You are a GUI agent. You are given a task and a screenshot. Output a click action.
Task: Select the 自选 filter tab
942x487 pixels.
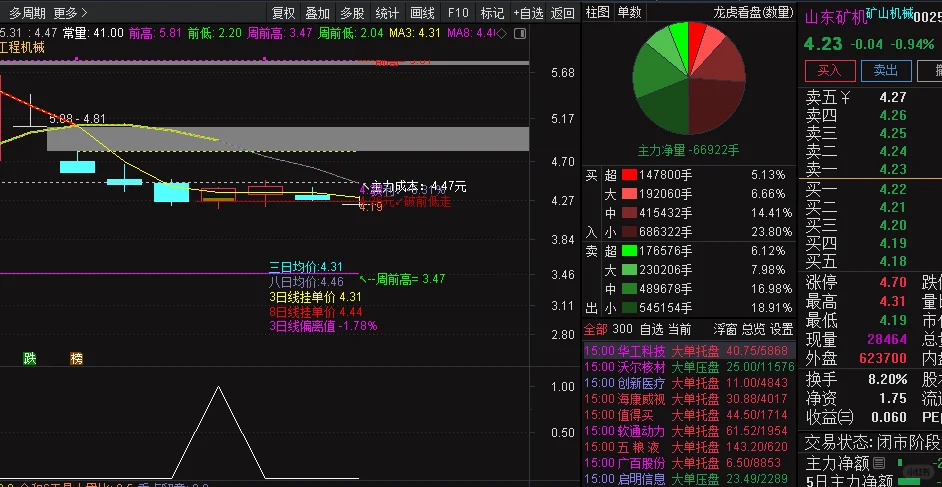[x=652, y=329]
